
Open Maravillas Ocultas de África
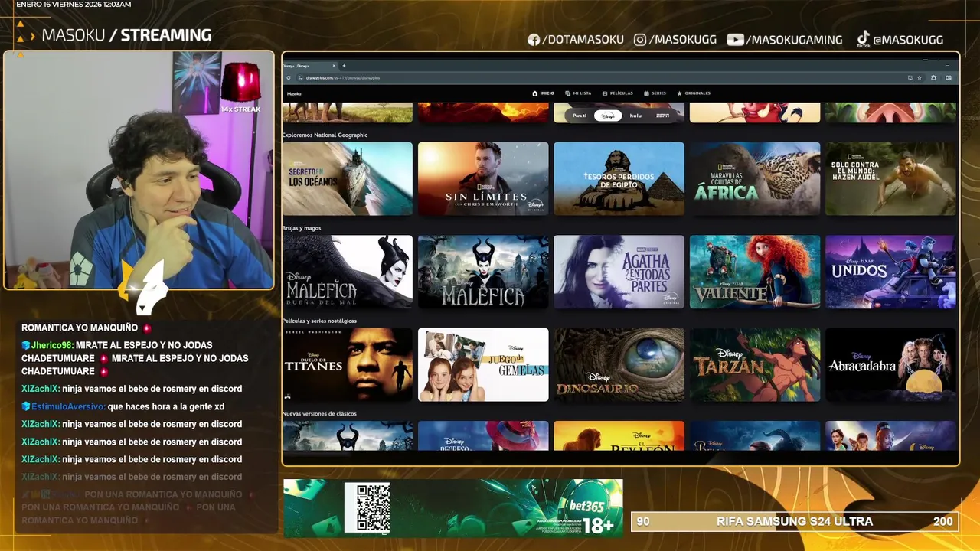click(755, 178)
